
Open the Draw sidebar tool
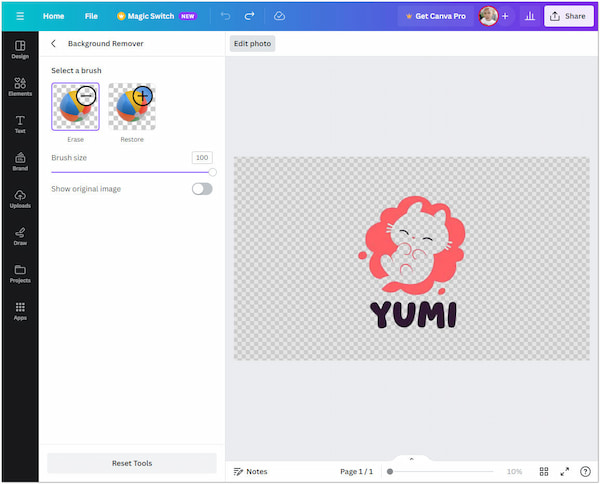pyautogui.click(x=19, y=236)
